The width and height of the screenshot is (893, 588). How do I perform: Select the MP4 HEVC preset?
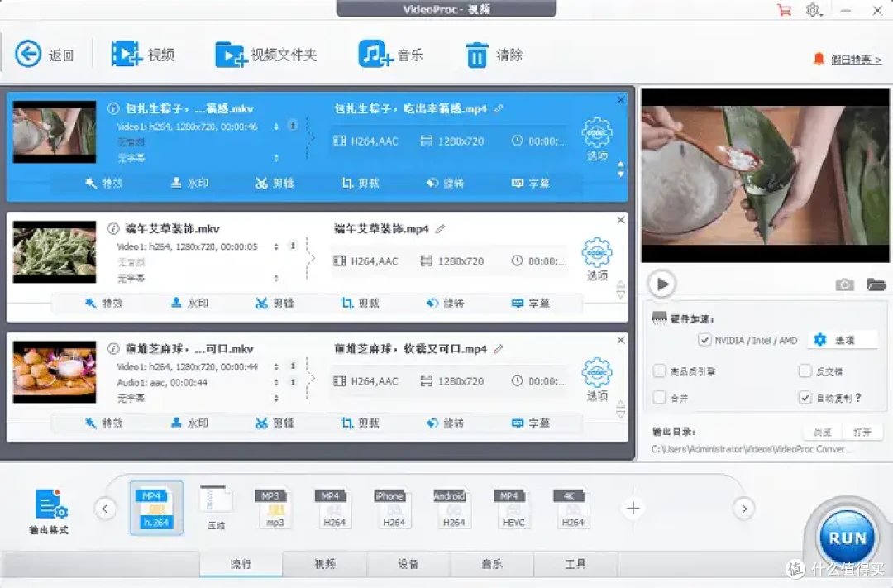(513, 508)
